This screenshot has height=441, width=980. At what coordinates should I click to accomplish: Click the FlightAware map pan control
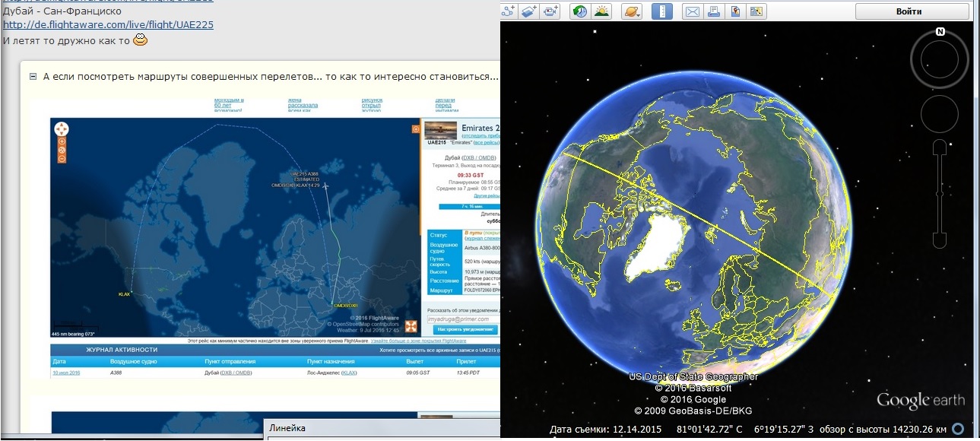62,128
